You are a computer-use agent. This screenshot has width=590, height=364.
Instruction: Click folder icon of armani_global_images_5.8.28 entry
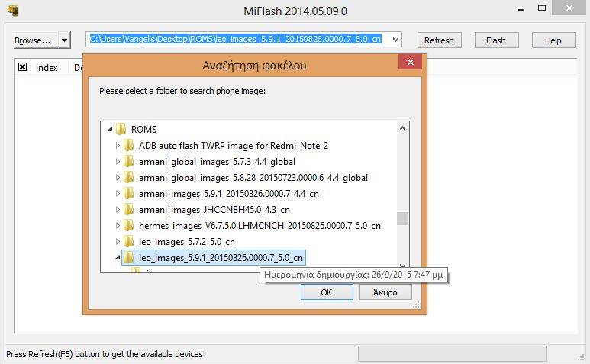pos(129,178)
